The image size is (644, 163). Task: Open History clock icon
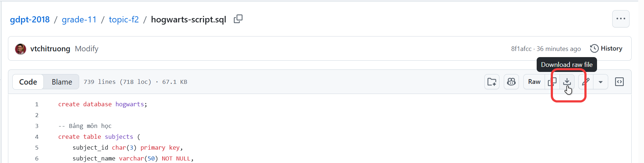tap(594, 48)
